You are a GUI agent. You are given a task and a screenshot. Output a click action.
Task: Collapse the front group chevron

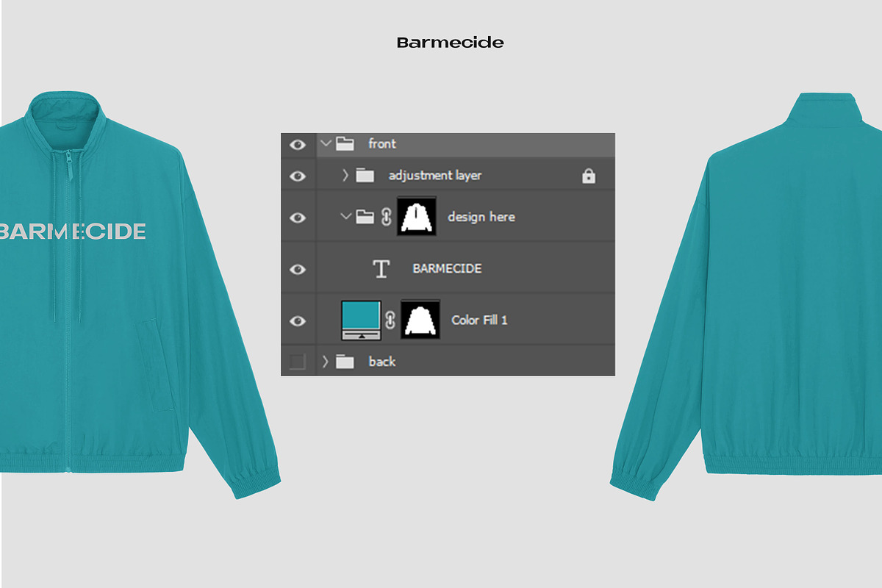pos(326,143)
